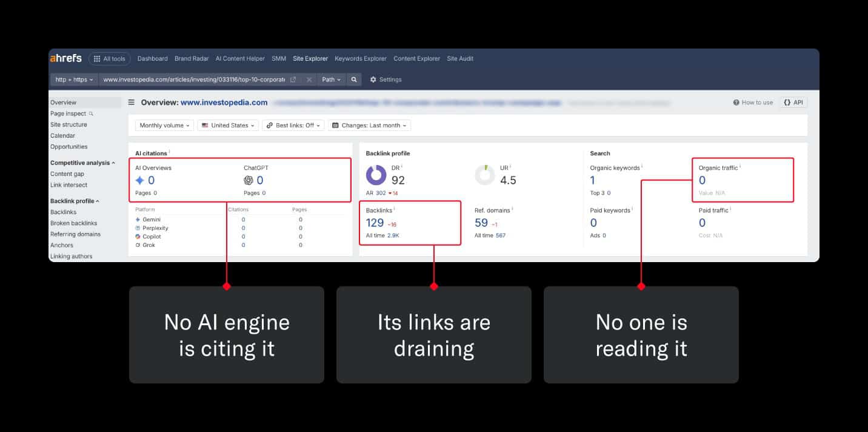
Task: Open the How to use help
Action: (753, 103)
